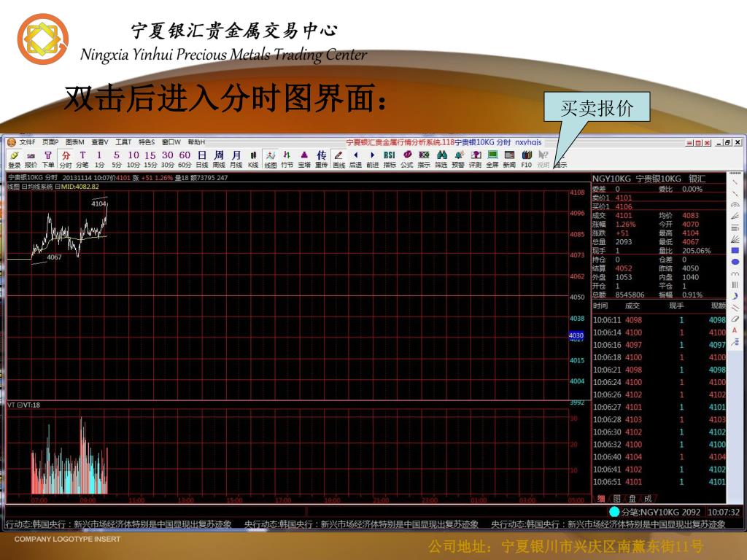This screenshot has width=747, height=560.
Task: Open the RSI 指标 indicators icon
Action: (x=390, y=159)
